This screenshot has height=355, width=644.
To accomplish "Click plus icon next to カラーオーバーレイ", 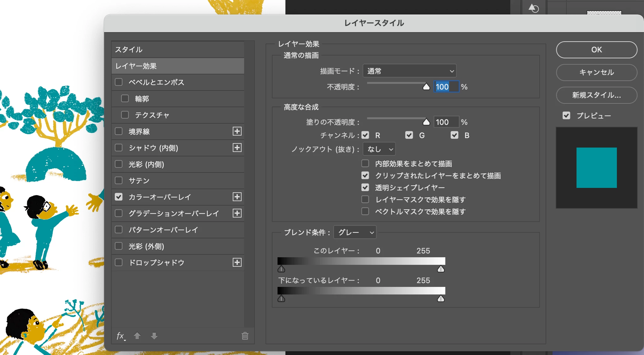I will point(237,197).
